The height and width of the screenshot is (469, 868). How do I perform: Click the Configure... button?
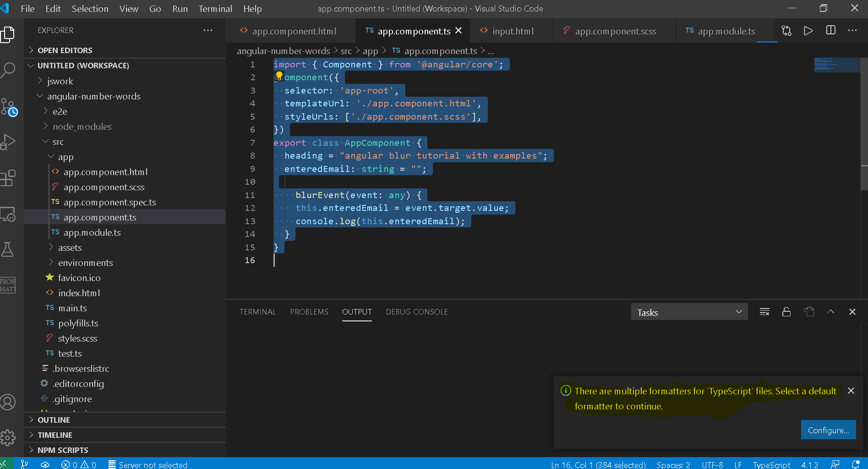828,430
